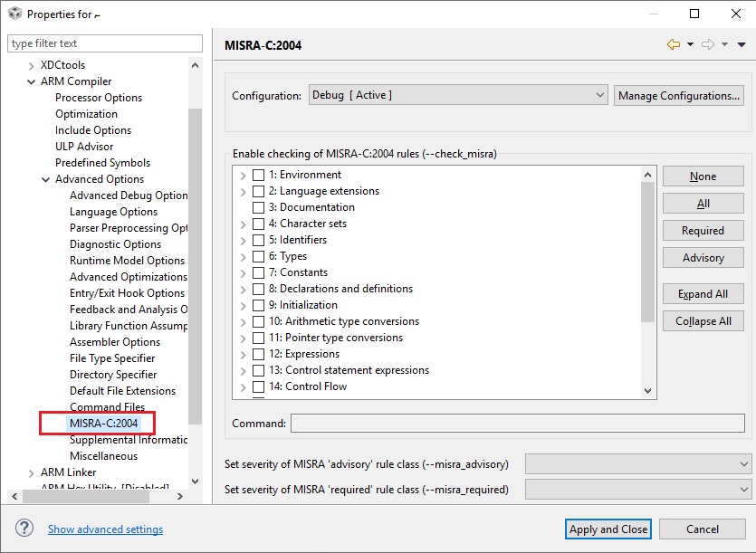Expand the 2: Language extensions rule group
This screenshot has height=553, width=756.
coord(243,192)
